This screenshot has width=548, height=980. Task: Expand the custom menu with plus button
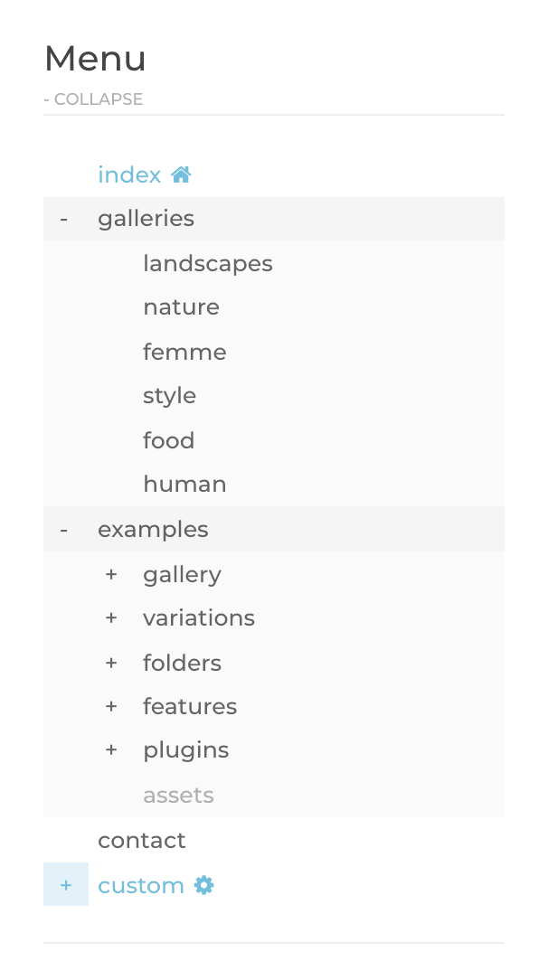66,885
